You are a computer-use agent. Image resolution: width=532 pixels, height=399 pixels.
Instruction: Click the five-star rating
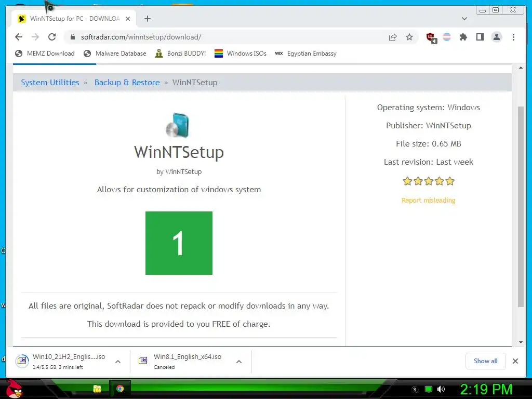point(429,181)
